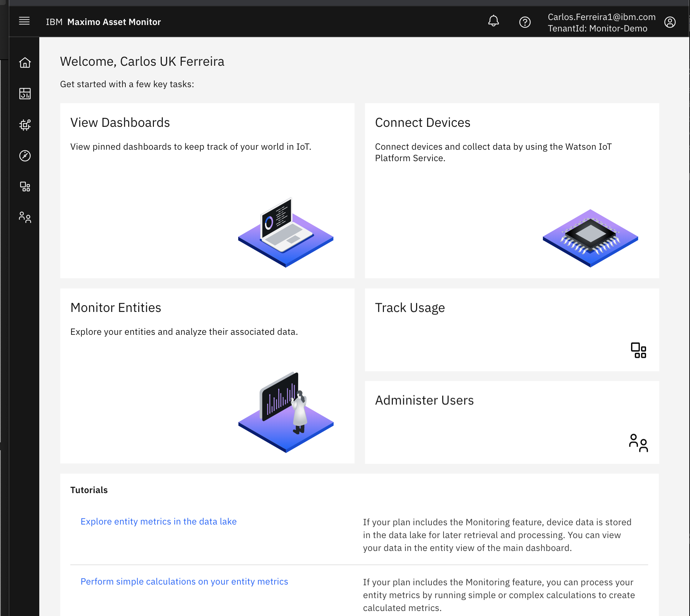Open the Explore compass icon in sidebar
This screenshot has height=616, width=690.
tap(25, 156)
